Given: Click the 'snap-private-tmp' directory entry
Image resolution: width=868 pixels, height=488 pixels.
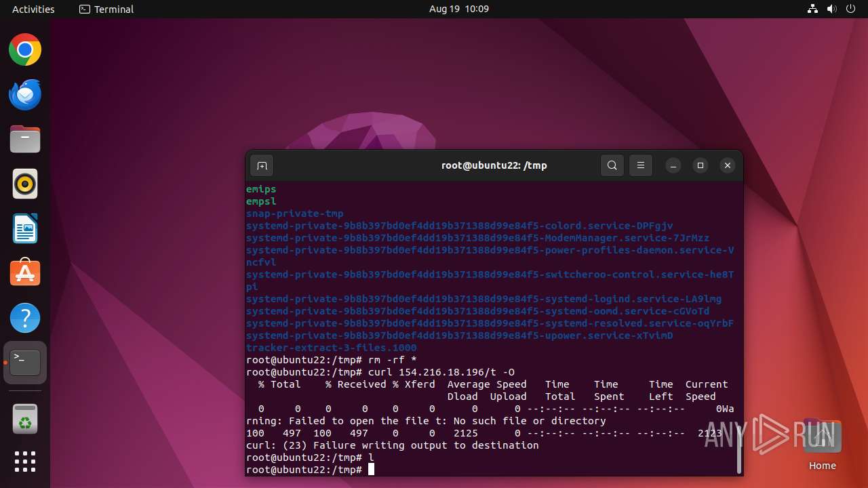Looking at the screenshot, I should click(x=295, y=213).
